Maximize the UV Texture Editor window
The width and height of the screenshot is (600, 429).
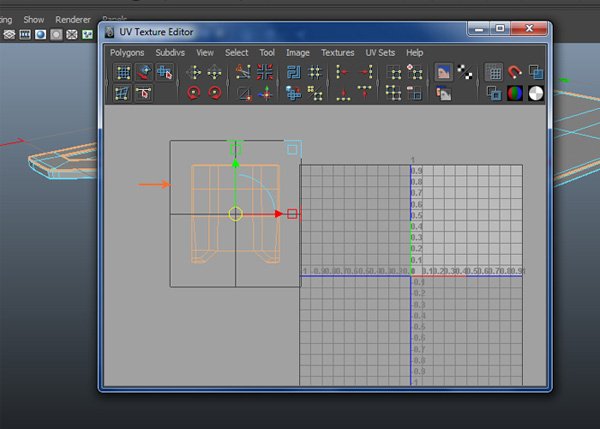tap(499, 28)
